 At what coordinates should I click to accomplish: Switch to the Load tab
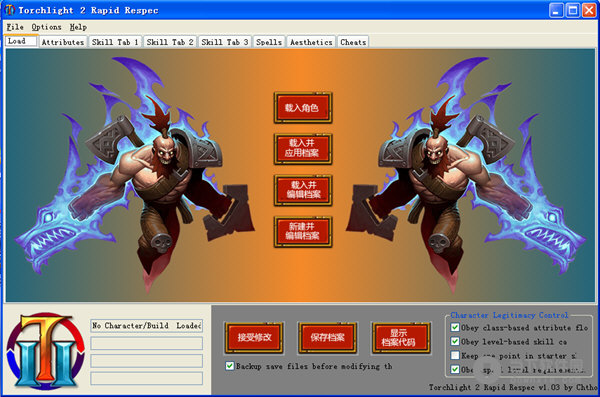(21, 41)
